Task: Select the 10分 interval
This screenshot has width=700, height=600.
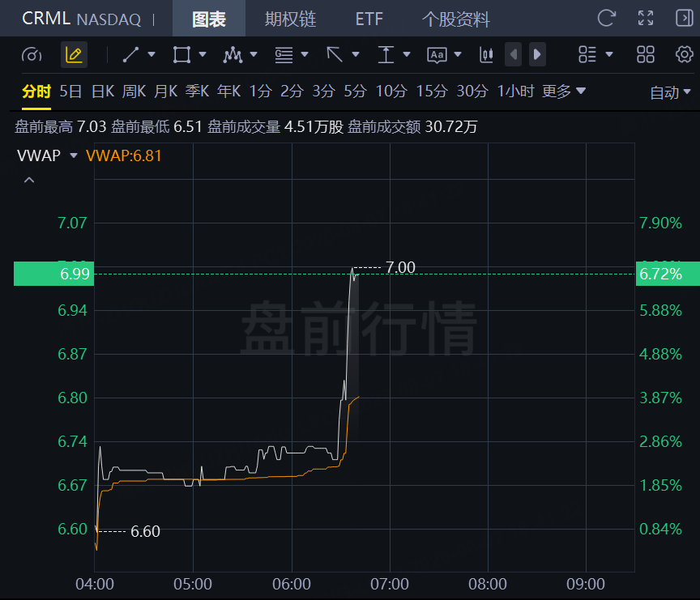Action: click(x=391, y=91)
